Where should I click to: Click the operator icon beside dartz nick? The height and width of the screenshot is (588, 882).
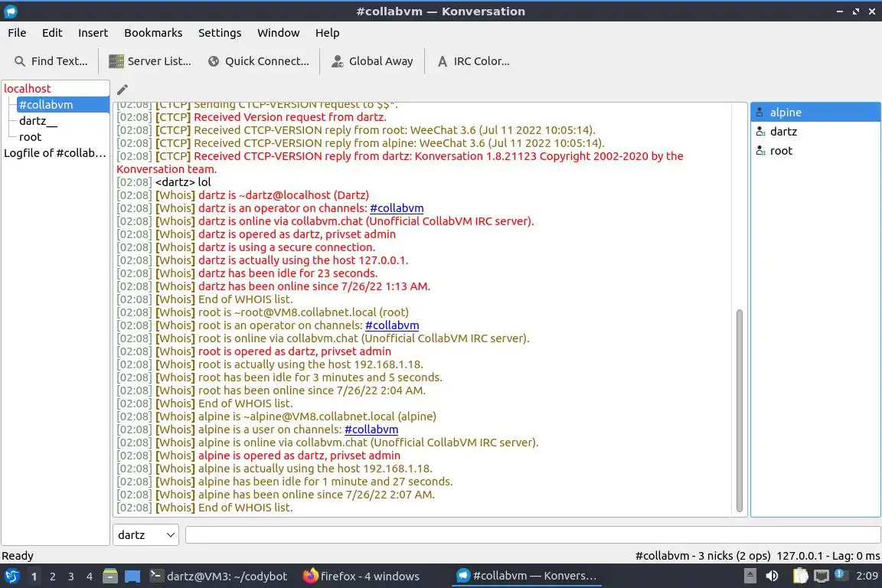[760, 132]
